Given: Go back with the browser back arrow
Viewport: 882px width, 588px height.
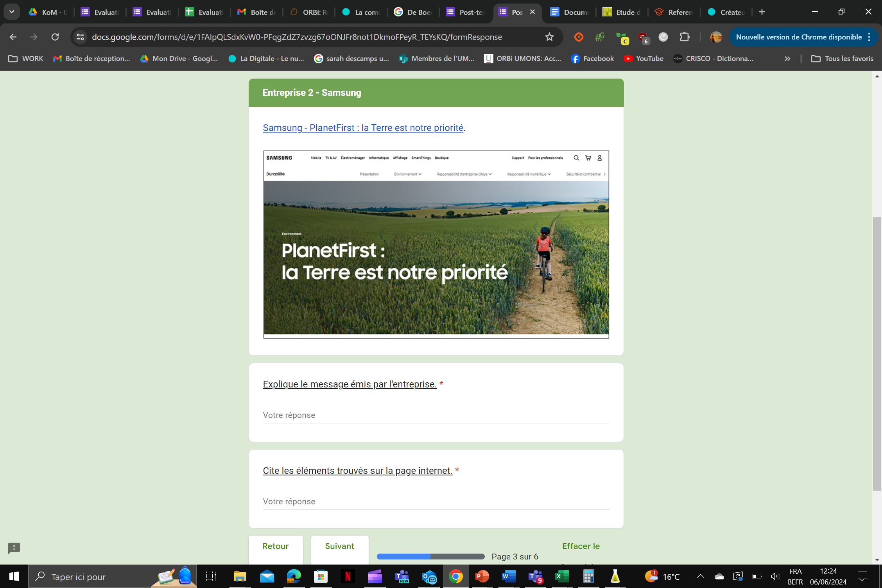Looking at the screenshot, I should [x=13, y=37].
